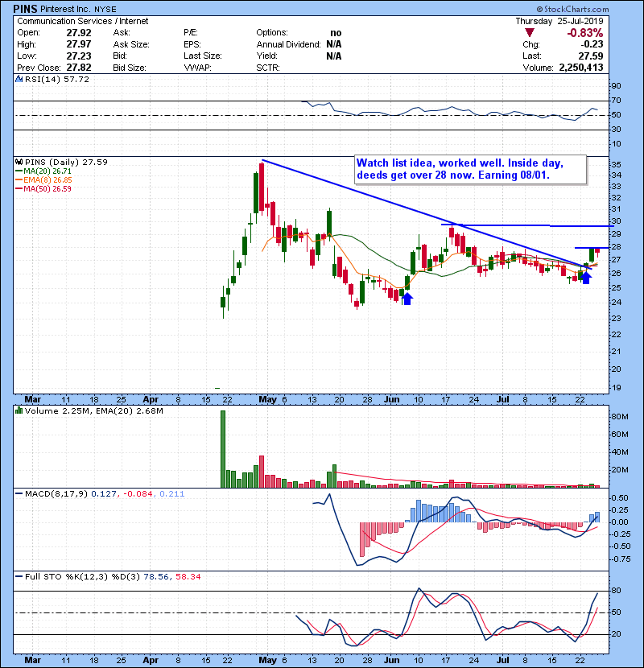Click the VWAP label

[197, 68]
